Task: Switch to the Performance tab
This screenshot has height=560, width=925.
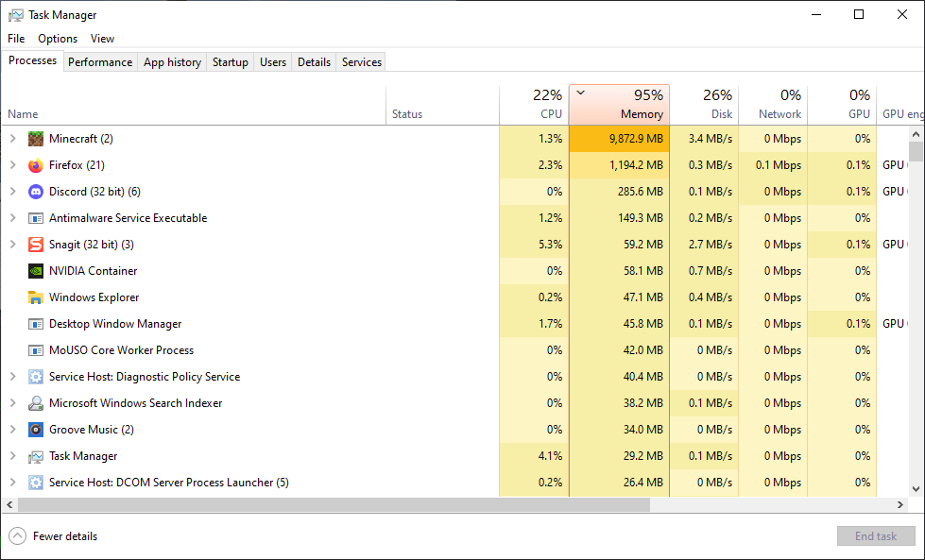Action: (100, 62)
